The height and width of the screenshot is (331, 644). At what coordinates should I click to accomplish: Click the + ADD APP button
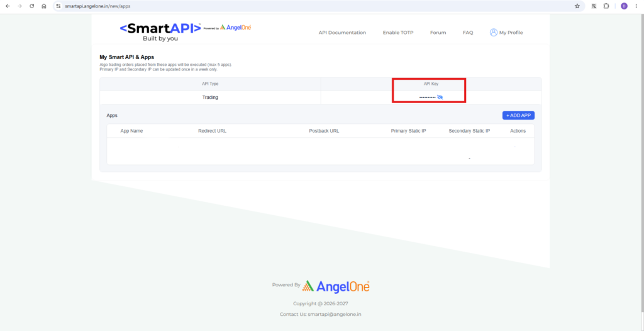tap(518, 116)
